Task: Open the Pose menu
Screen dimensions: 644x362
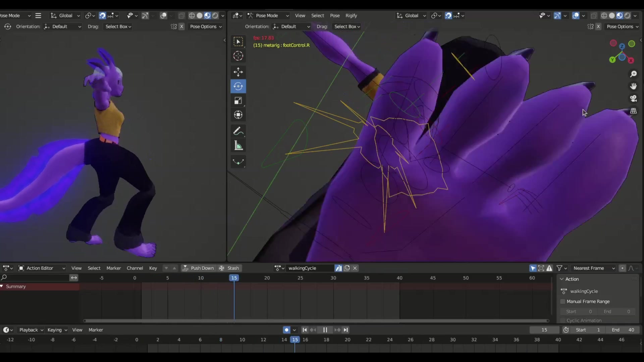Action: (x=335, y=15)
